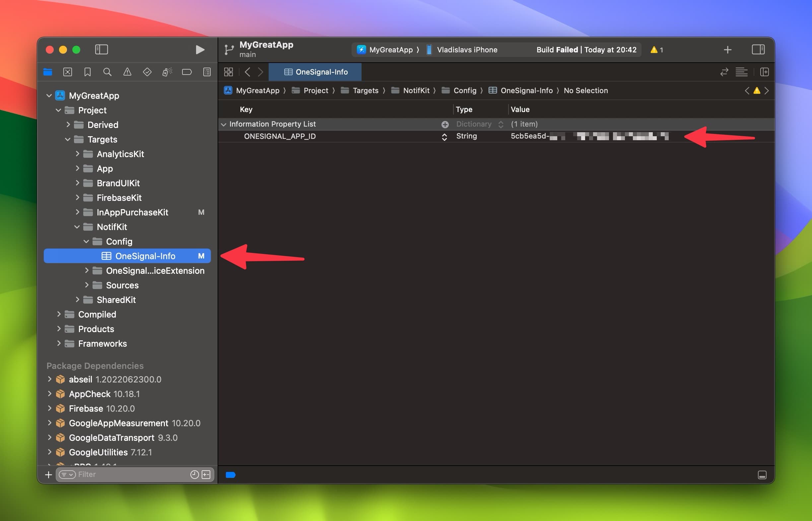Toggle source-control status filter icon
Image resolution: width=812 pixels, height=521 pixels.
tap(206, 475)
